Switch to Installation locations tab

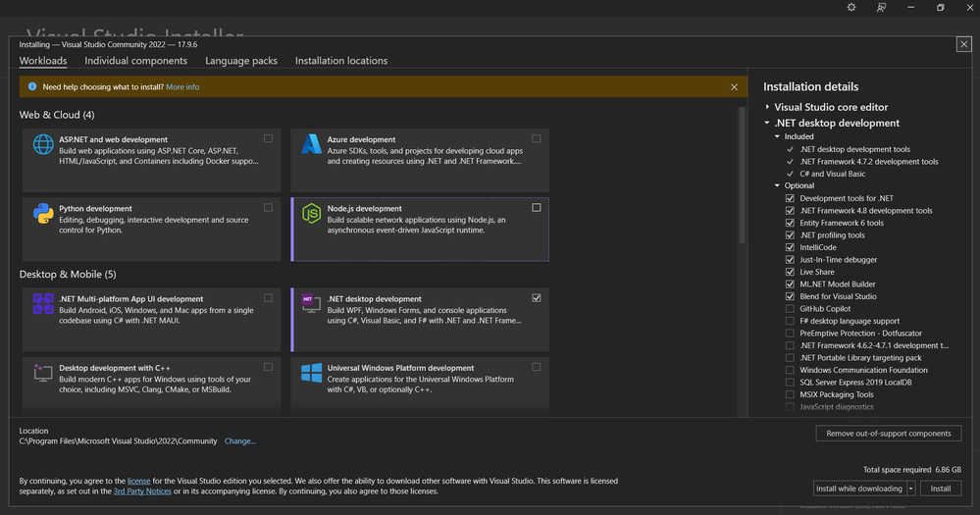tap(341, 61)
